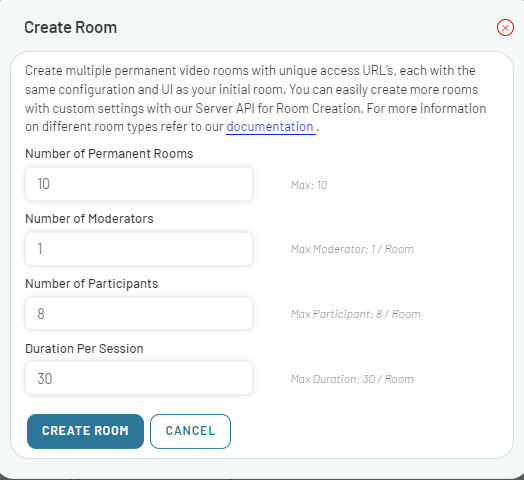This screenshot has width=524, height=480.
Task: Edit the Duration Per Session input
Action: 139,378
